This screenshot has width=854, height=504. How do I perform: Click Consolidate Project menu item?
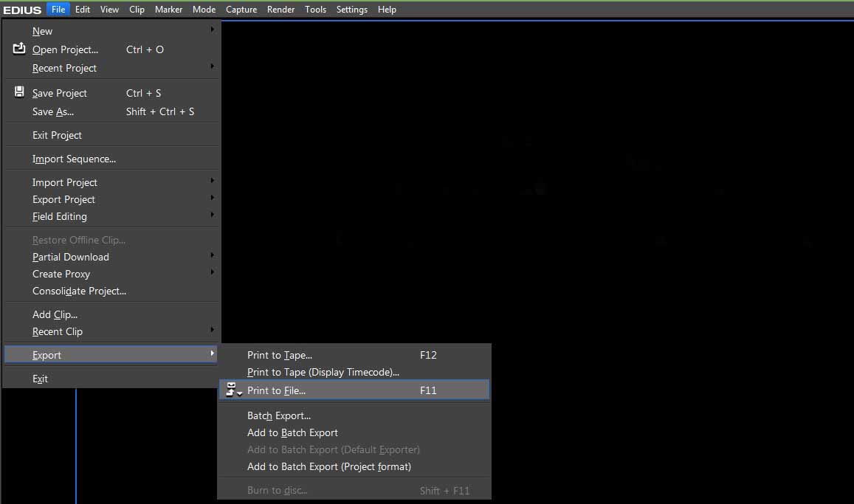click(79, 291)
